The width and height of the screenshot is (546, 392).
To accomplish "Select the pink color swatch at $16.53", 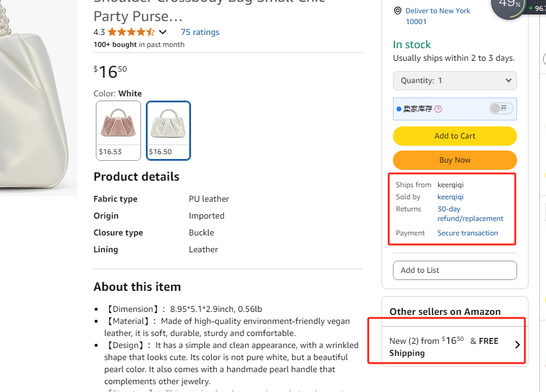I will [119, 130].
